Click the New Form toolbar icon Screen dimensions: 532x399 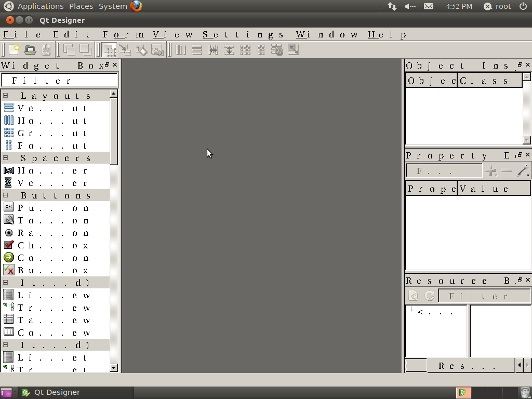tap(14, 50)
